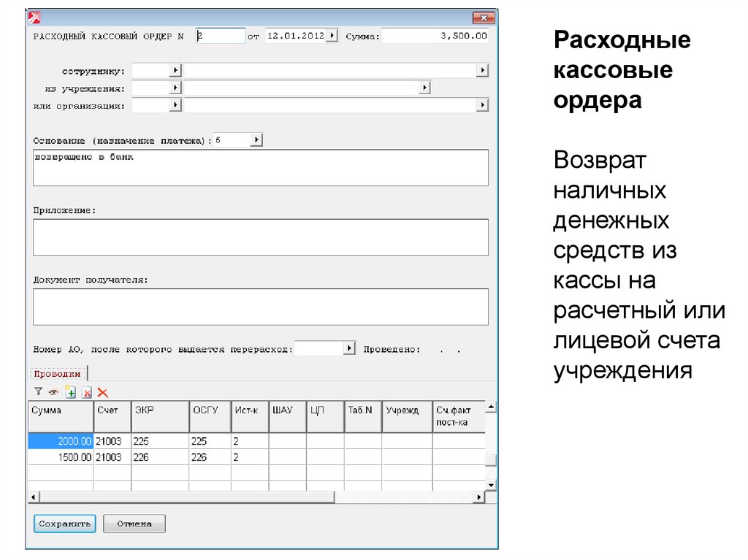
Task: Select the 1500.00 row in the table
Action: click(x=61, y=457)
